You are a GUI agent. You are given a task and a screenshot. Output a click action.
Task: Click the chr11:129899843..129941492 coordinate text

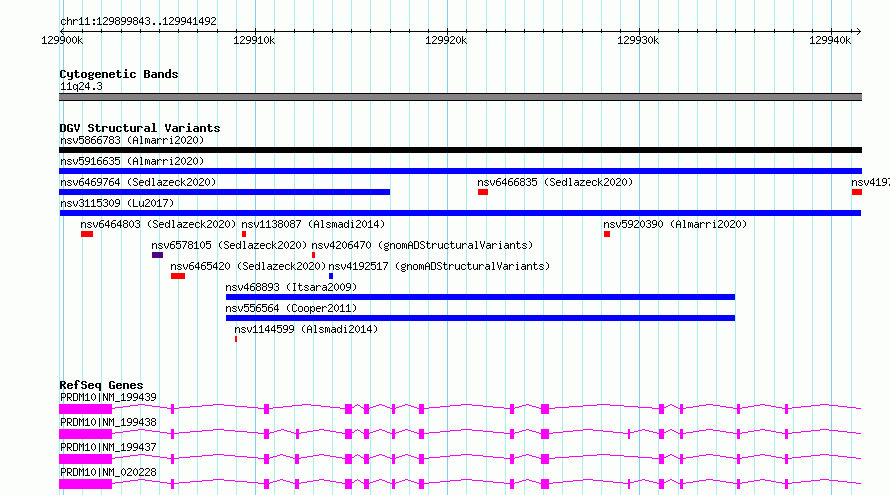tap(138, 21)
